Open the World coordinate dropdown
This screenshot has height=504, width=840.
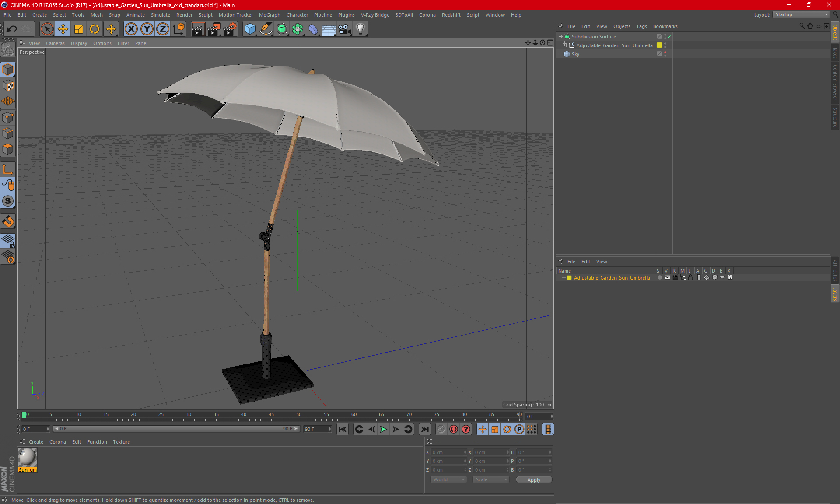pos(449,479)
